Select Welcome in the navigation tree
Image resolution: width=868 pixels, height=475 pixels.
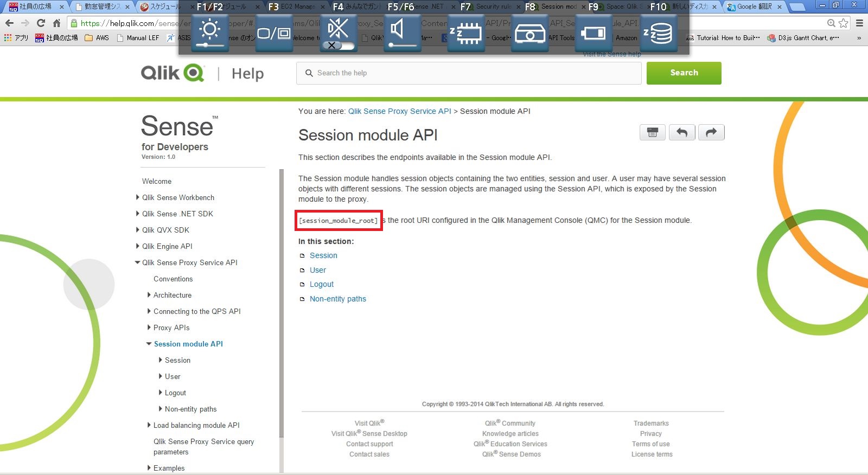(157, 181)
